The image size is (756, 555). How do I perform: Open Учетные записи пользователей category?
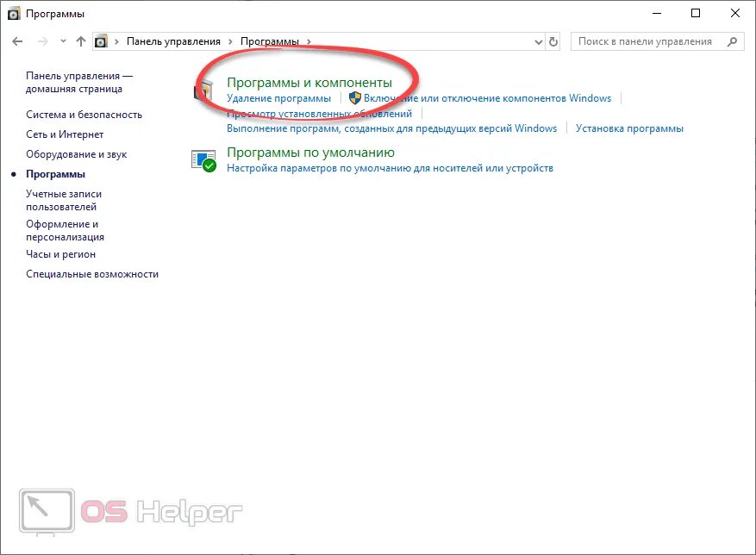click(x=64, y=200)
